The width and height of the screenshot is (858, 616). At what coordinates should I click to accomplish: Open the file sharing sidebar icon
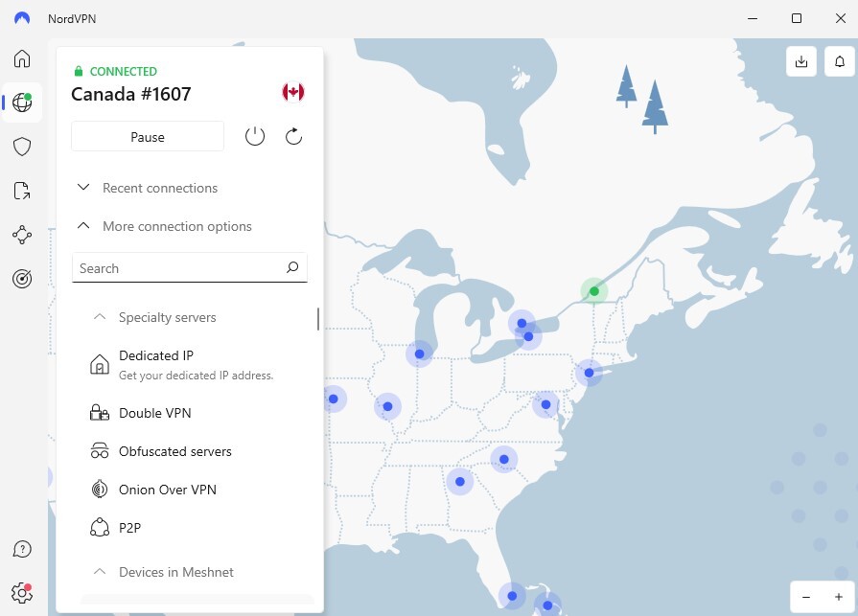[22, 191]
